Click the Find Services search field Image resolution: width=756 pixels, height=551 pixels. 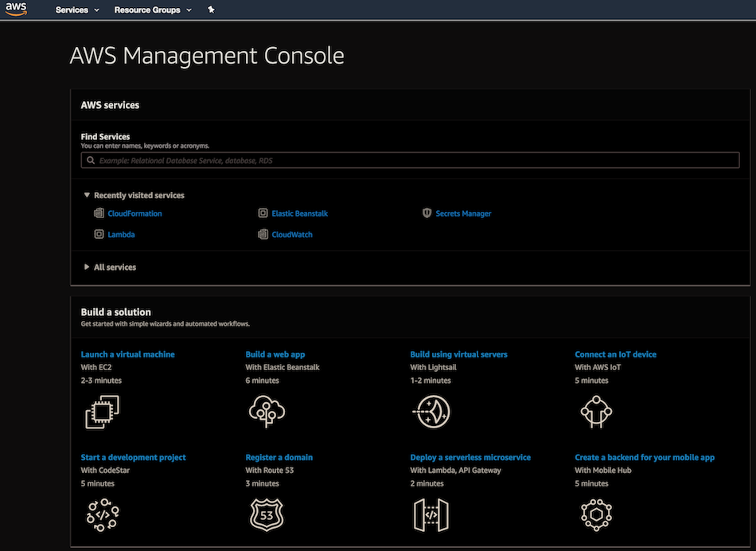click(411, 160)
